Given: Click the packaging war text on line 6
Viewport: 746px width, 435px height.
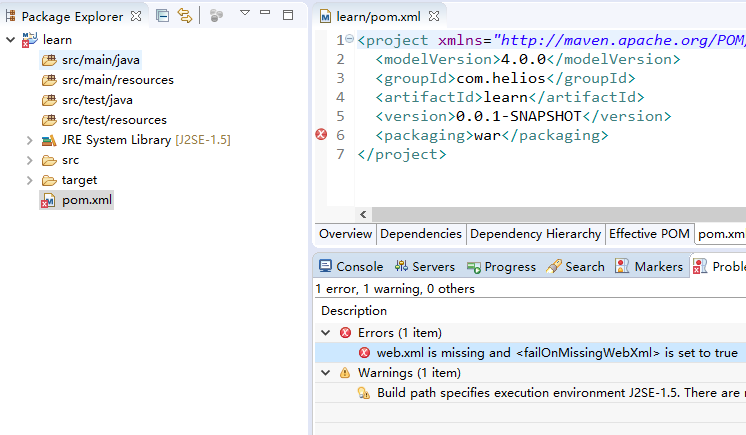Looking at the screenshot, I should (x=492, y=135).
